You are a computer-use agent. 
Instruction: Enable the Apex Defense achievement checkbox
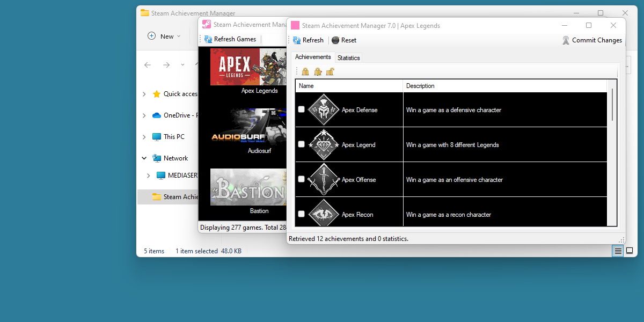click(x=301, y=109)
